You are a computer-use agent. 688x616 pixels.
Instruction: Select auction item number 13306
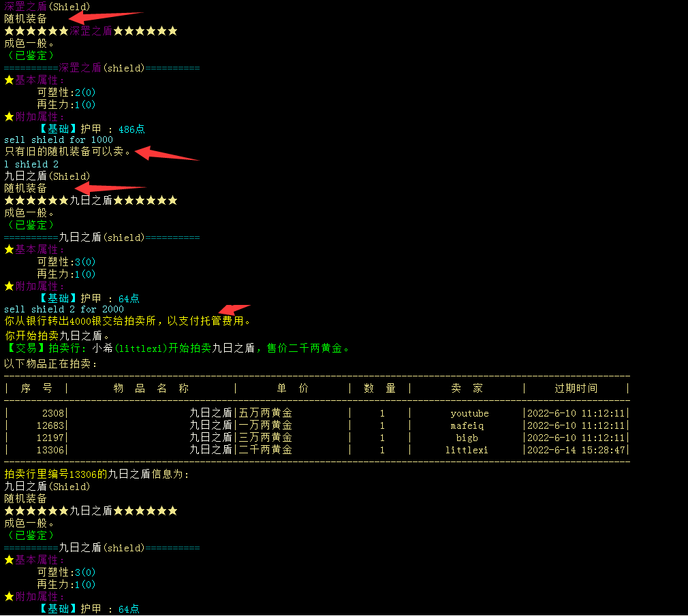click(x=50, y=450)
